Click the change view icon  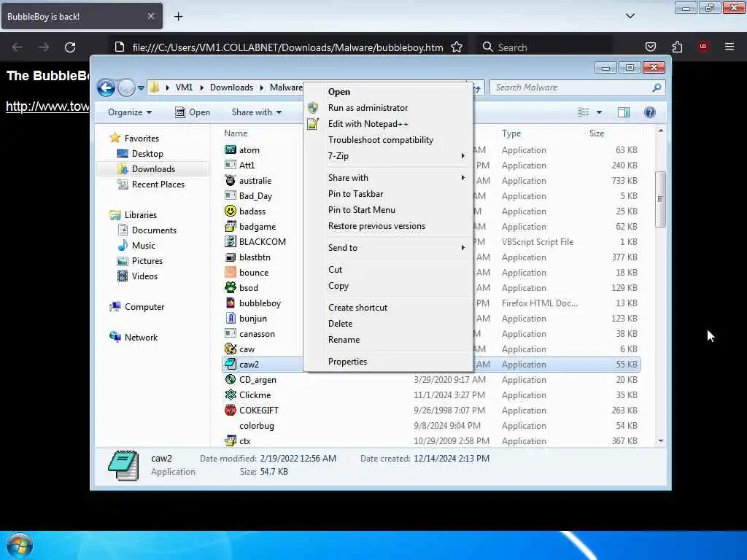[583, 112]
